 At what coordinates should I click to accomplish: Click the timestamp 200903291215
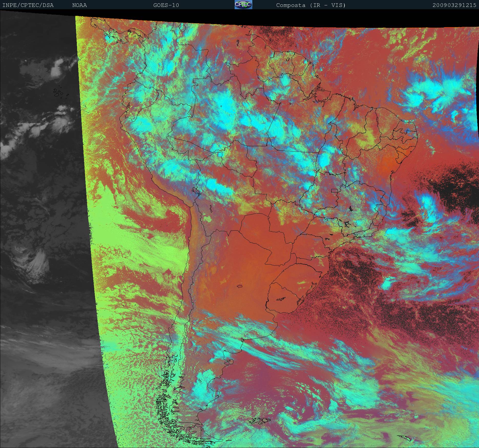[454, 5]
